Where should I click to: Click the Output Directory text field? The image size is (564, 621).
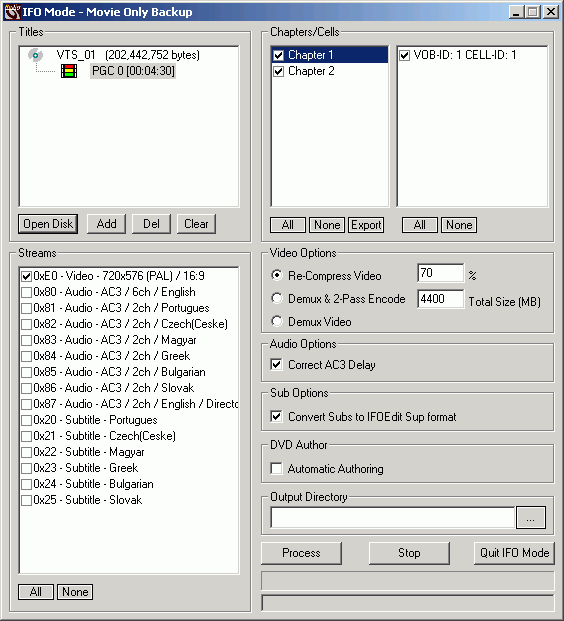coord(393,518)
